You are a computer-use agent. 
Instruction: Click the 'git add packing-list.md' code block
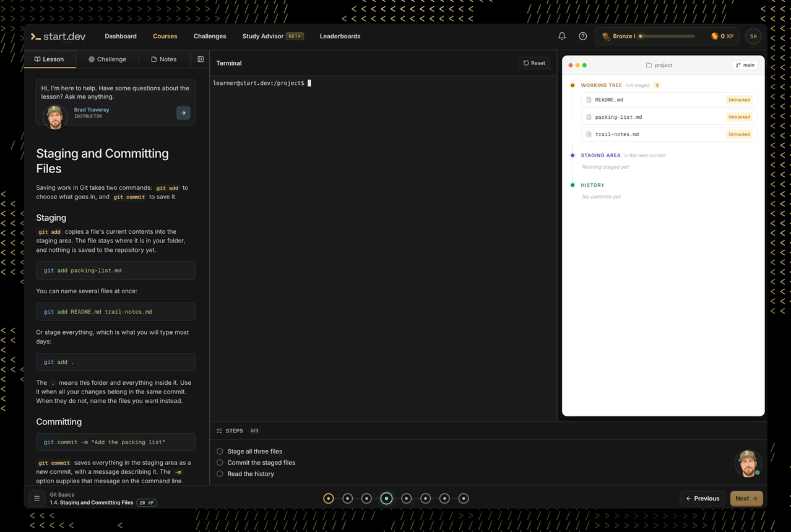click(116, 270)
